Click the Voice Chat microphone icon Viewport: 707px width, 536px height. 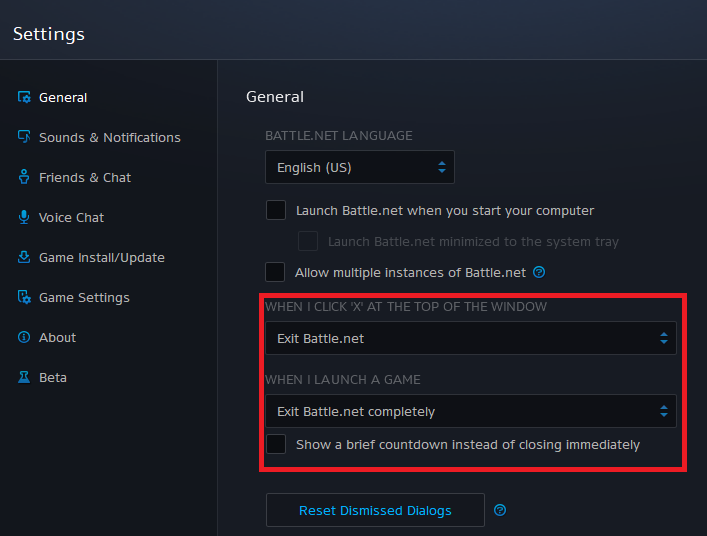(x=24, y=217)
